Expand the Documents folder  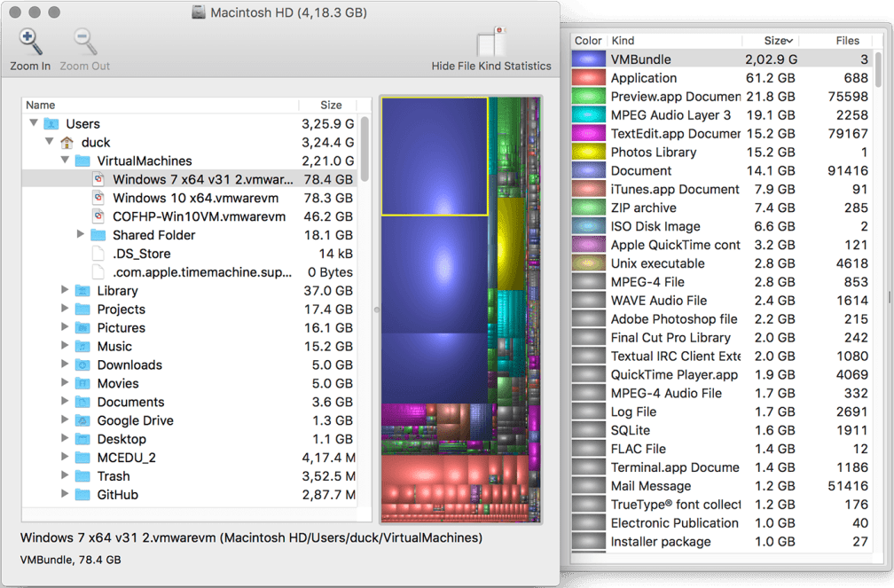[x=65, y=402]
